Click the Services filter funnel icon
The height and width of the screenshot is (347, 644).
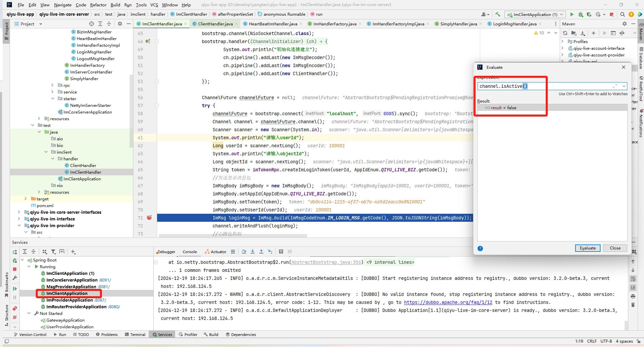point(53,252)
